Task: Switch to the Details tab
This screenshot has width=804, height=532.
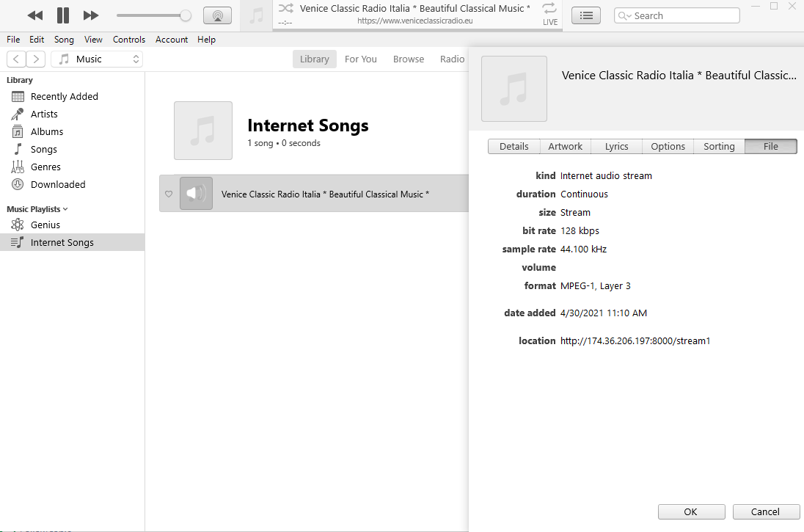Action: coord(514,146)
